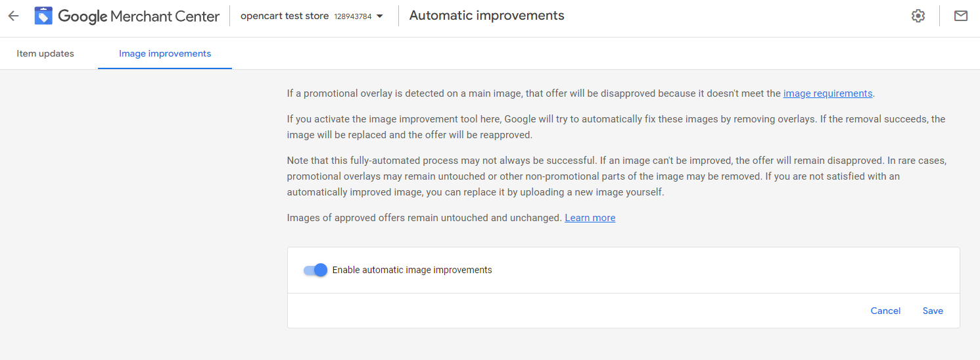Viewport: 980px width, 360px height.
Task: Toggle Enable automatic image improvements switch
Action: pos(315,270)
